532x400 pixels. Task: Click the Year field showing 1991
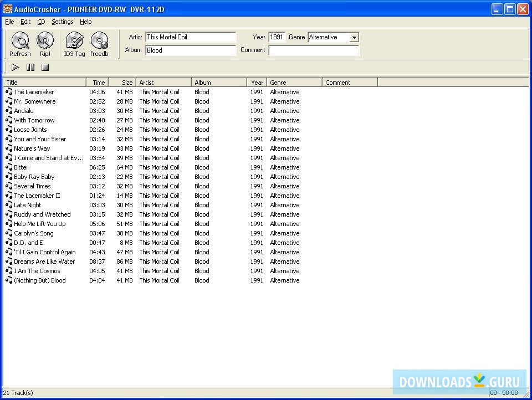coord(277,37)
